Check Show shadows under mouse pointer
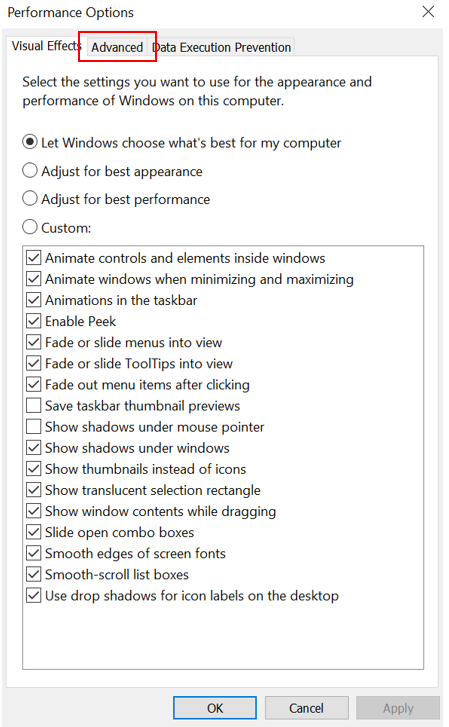Image resolution: width=449 pixels, height=727 pixels. [x=34, y=427]
